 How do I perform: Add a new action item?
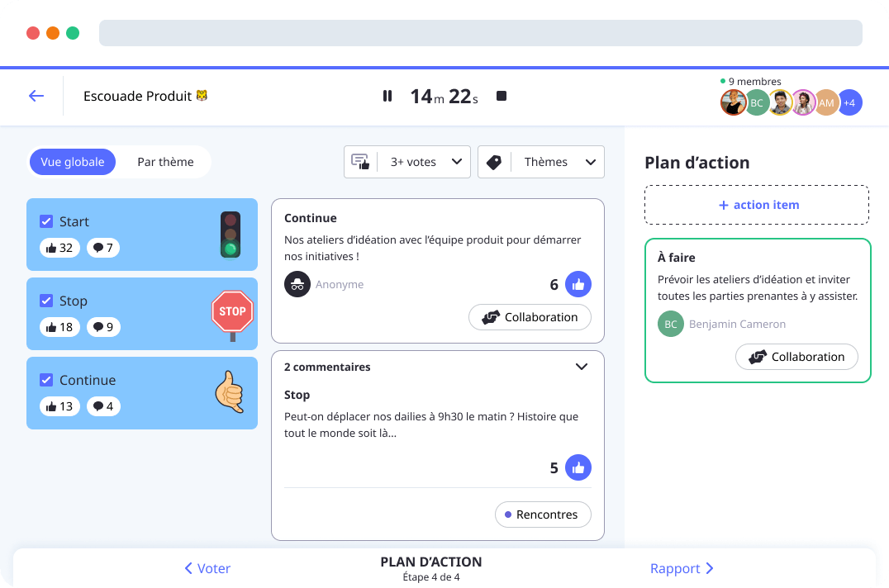click(x=757, y=204)
